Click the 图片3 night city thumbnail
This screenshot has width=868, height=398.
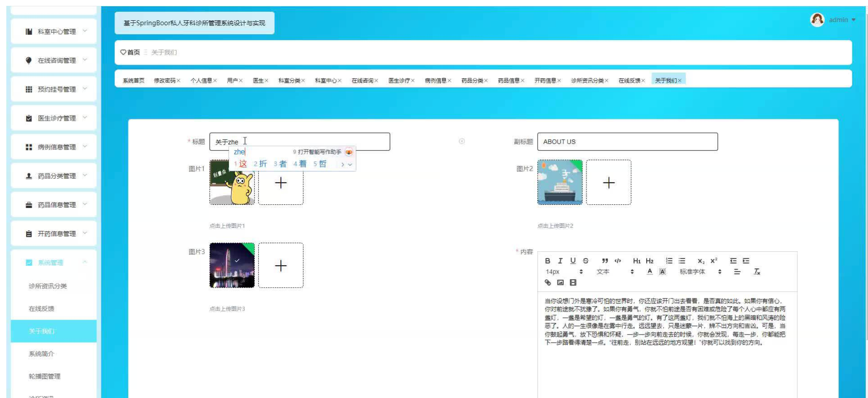tap(232, 265)
